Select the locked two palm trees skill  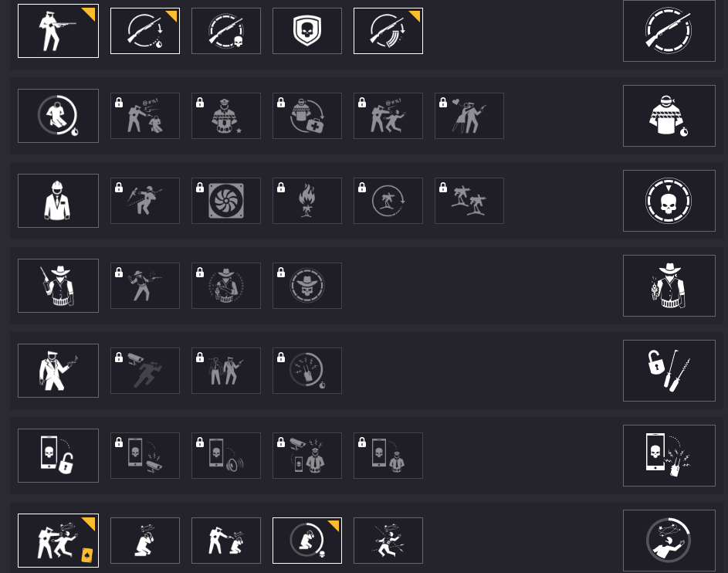point(469,201)
